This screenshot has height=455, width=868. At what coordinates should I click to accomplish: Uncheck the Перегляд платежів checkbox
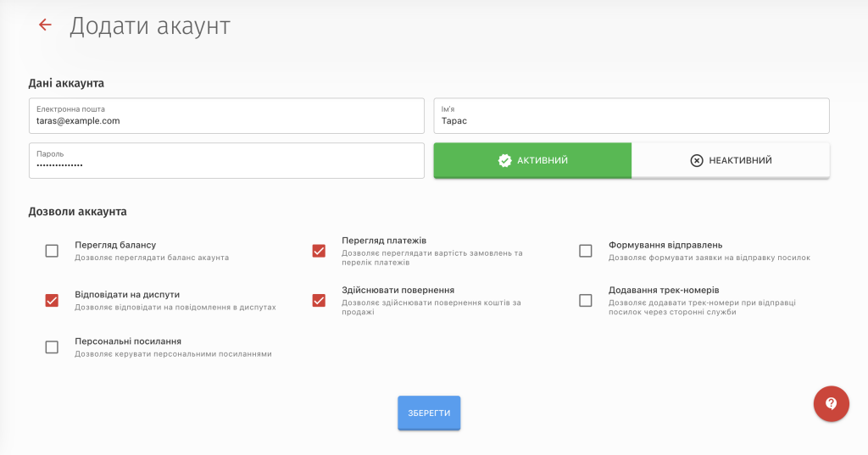(319, 251)
